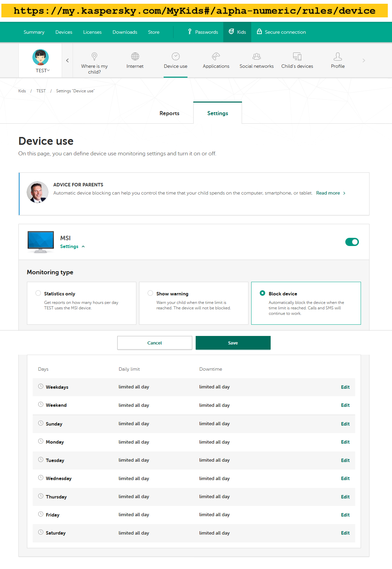This screenshot has height=569, width=392.
Task: Go to the Downloads menu item
Action: pos(125,32)
